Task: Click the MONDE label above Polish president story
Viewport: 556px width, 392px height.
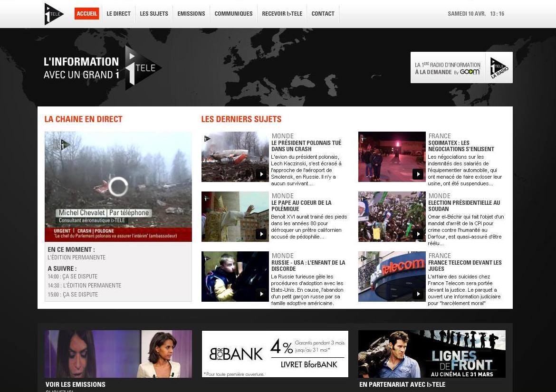Action: 283,136
